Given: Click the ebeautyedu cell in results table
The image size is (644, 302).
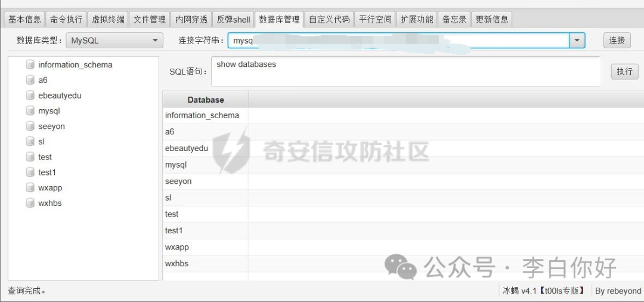Looking at the screenshot, I should click(205, 149).
